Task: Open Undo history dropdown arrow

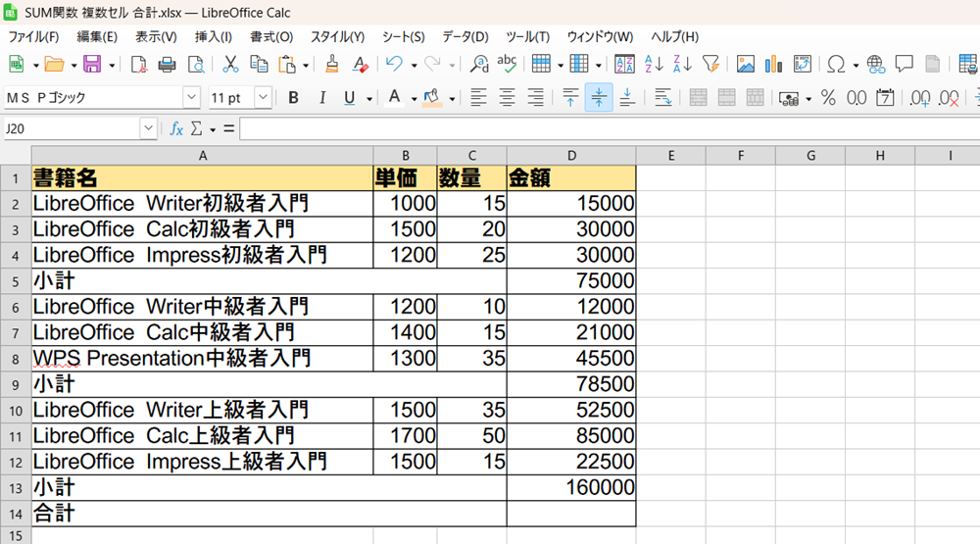Action: [414, 65]
